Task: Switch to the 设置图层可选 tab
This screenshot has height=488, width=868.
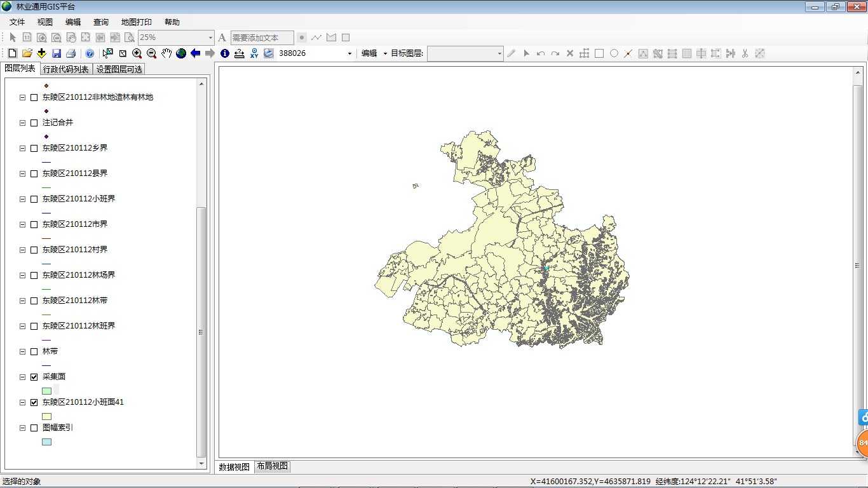Action: click(x=119, y=69)
